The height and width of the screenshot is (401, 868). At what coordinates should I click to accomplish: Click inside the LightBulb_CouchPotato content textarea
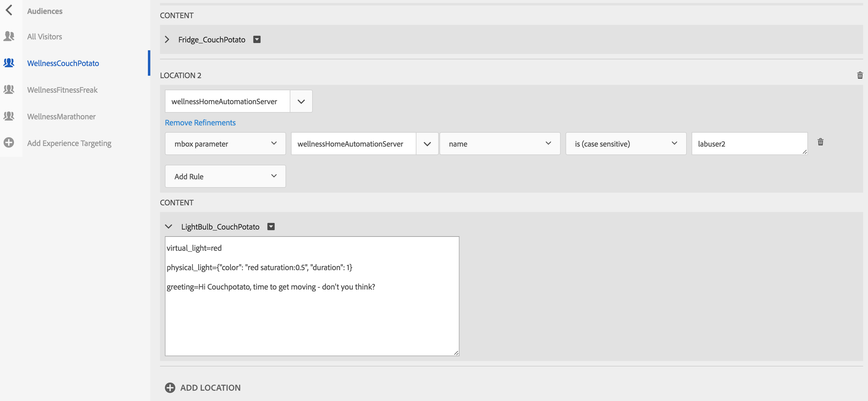(x=312, y=320)
